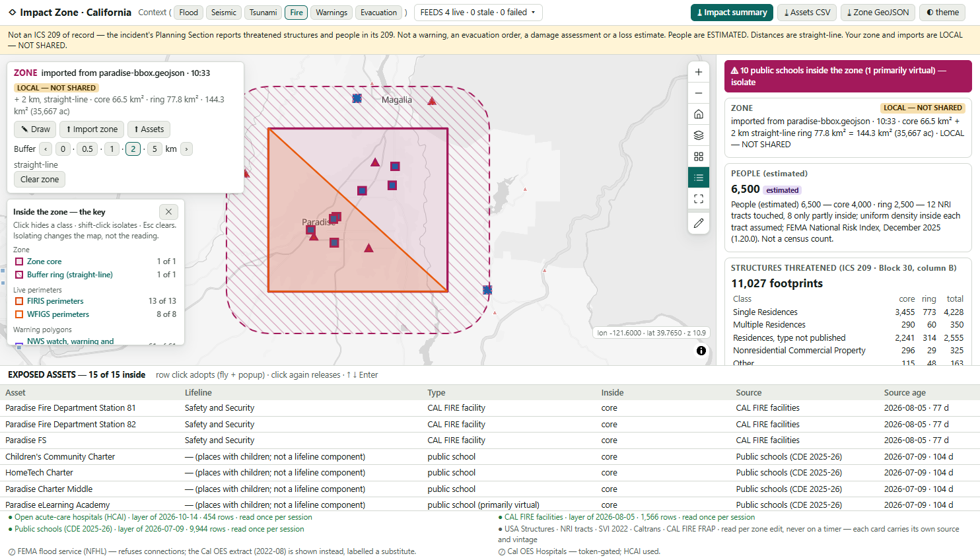
Task: Hide FIRIS perimeters in the key
Action: [94, 301]
